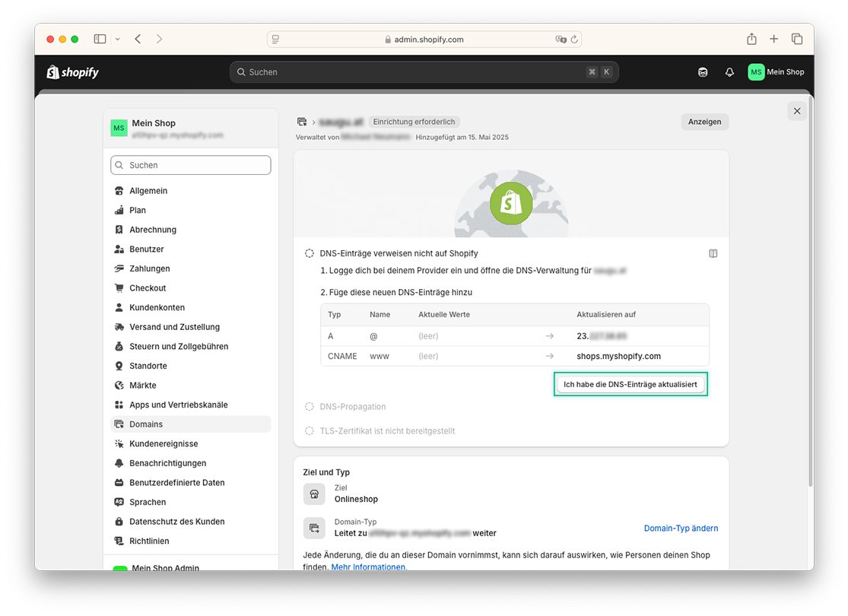Open Mein Shop account menu
Screen dimensions: 848x616
click(x=776, y=72)
